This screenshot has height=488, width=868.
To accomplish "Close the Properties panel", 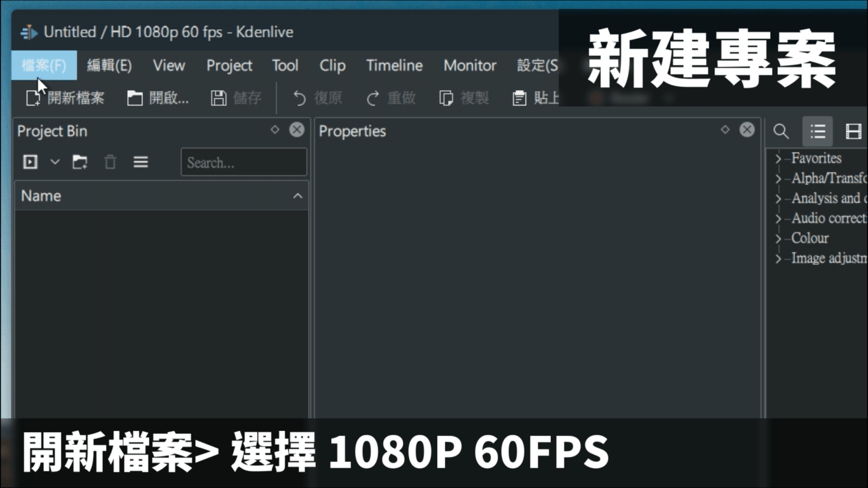I will pos(747,130).
